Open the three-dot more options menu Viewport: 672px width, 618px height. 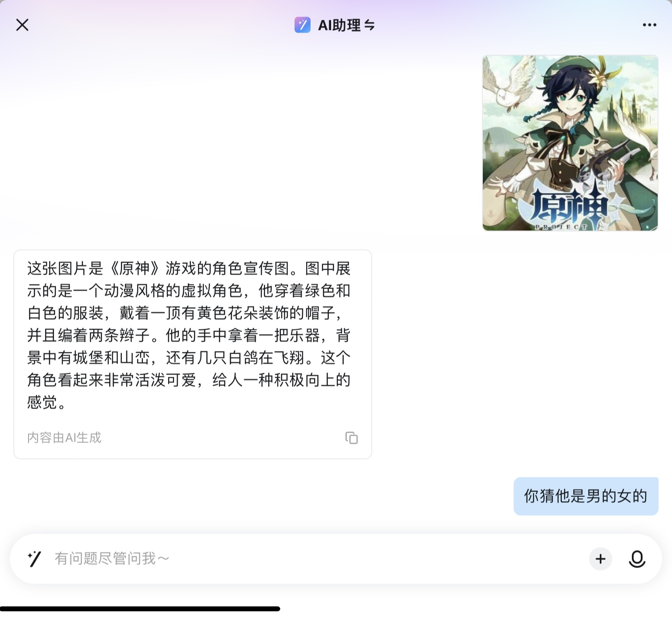tap(649, 25)
